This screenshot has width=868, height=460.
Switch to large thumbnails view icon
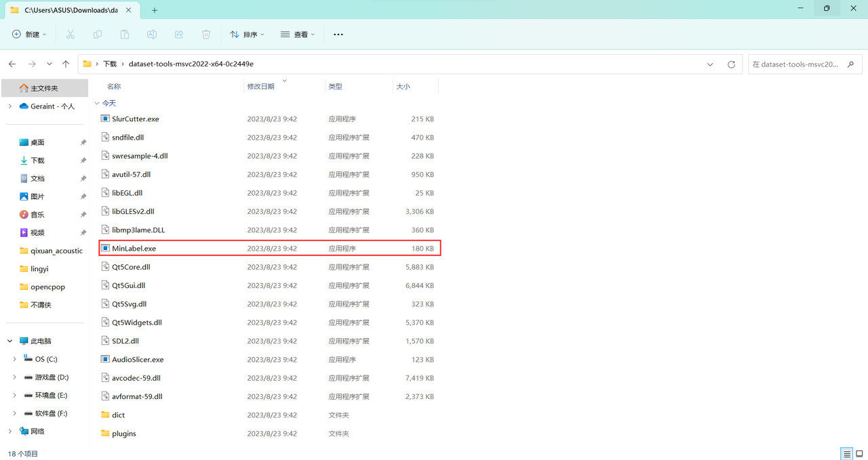click(859, 453)
